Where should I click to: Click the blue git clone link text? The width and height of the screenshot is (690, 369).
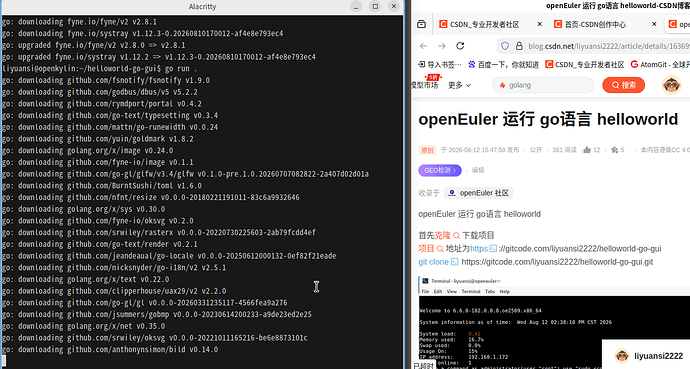coord(433,262)
